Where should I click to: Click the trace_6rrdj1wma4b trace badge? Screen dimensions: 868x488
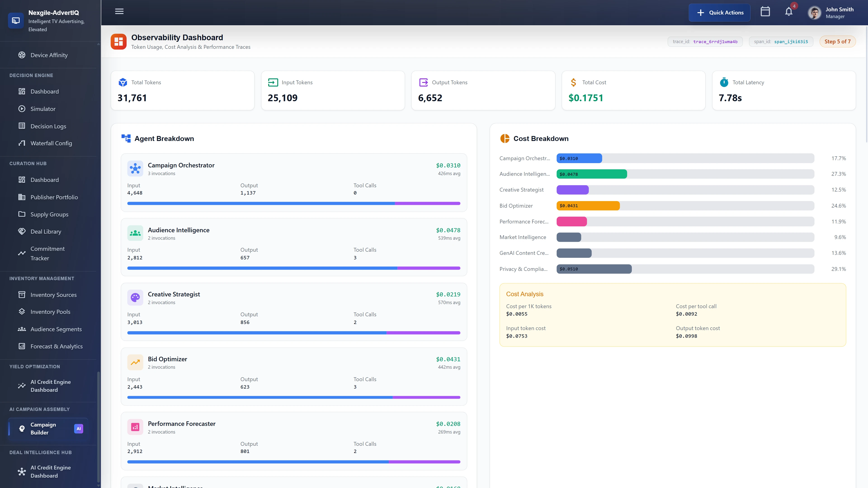point(705,41)
